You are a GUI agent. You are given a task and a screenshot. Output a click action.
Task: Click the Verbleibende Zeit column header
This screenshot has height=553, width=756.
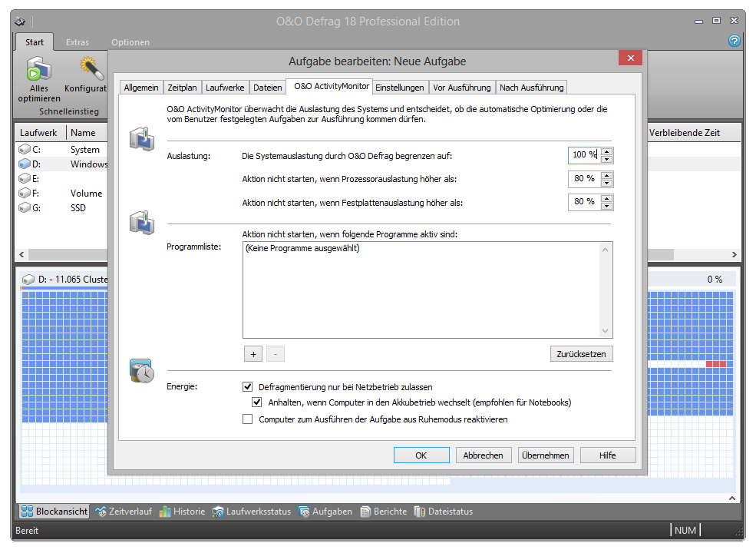coord(692,133)
